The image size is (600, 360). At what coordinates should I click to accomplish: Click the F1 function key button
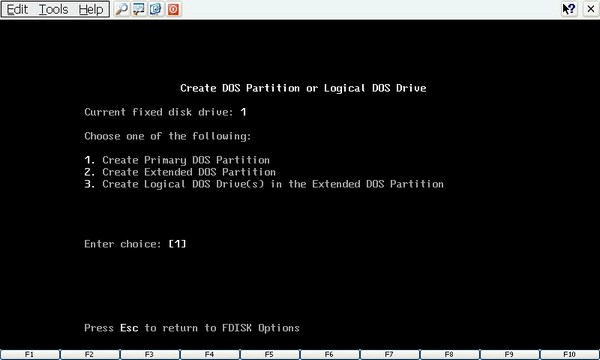pyautogui.click(x=30, y=355)
